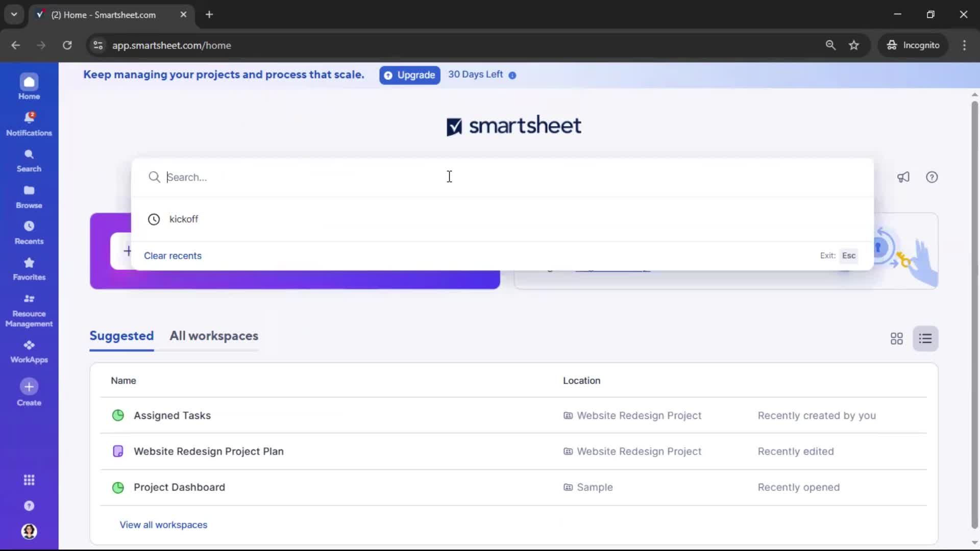Select the kickoff recent search entry
The image size is (980, 551).
(184, 219)
